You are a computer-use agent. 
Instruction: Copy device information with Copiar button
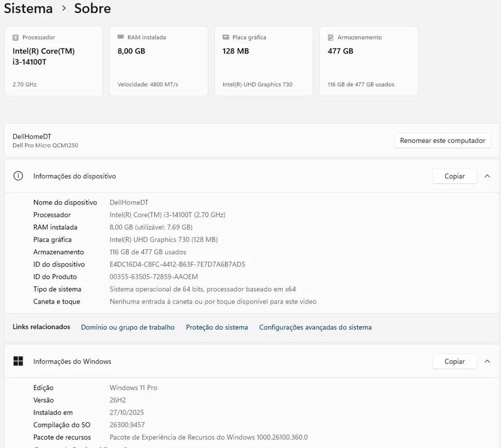tap(454, 176)
